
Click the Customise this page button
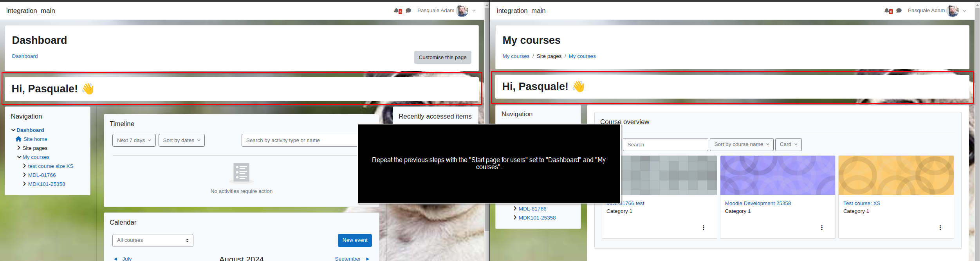coord(443,57)
